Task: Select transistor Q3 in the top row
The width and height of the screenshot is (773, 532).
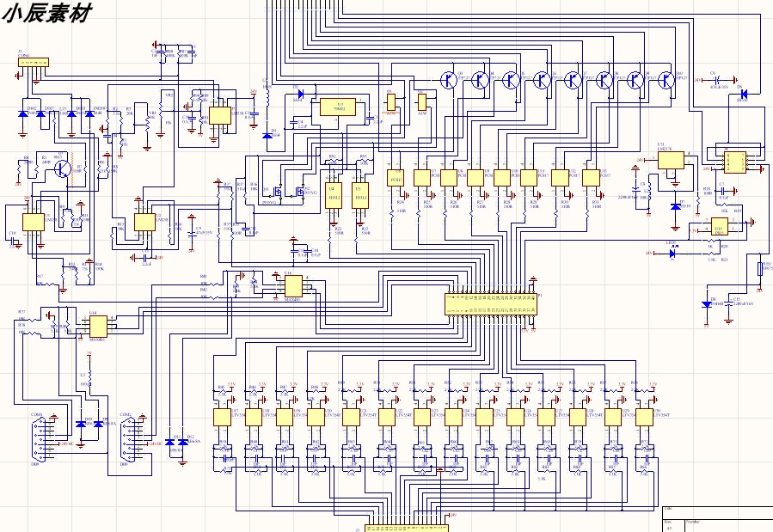Action: pyautogui.click(x=449, y=80)
